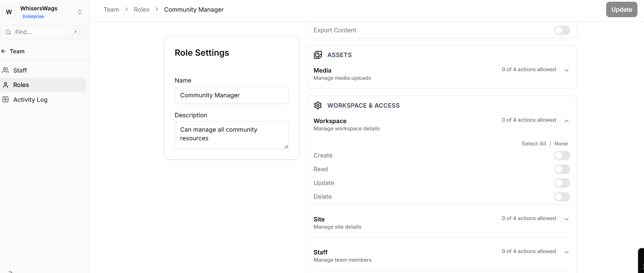Click Select All for Workspace actions
Viewport: 644px width, 273px height.
click(x=534, y=144)
